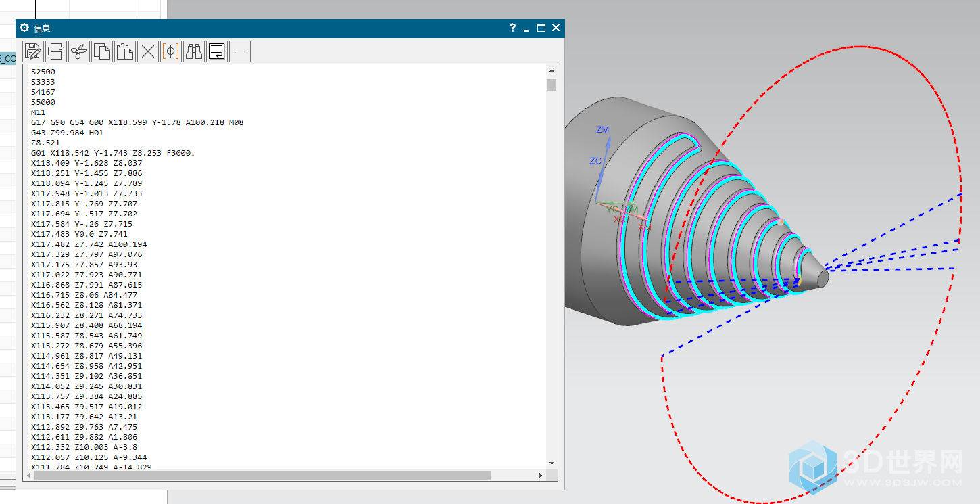Click the line reading S2500

(43, 72)
